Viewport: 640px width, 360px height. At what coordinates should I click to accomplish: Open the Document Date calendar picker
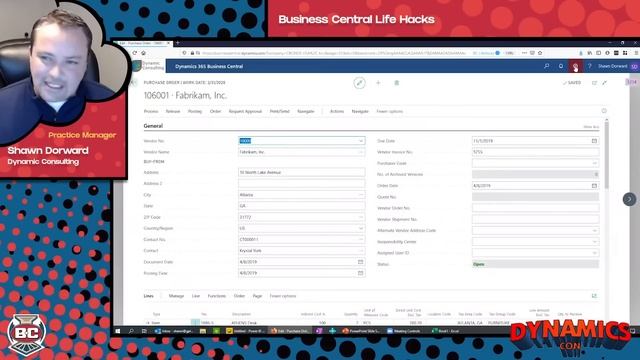coord(360,262)
